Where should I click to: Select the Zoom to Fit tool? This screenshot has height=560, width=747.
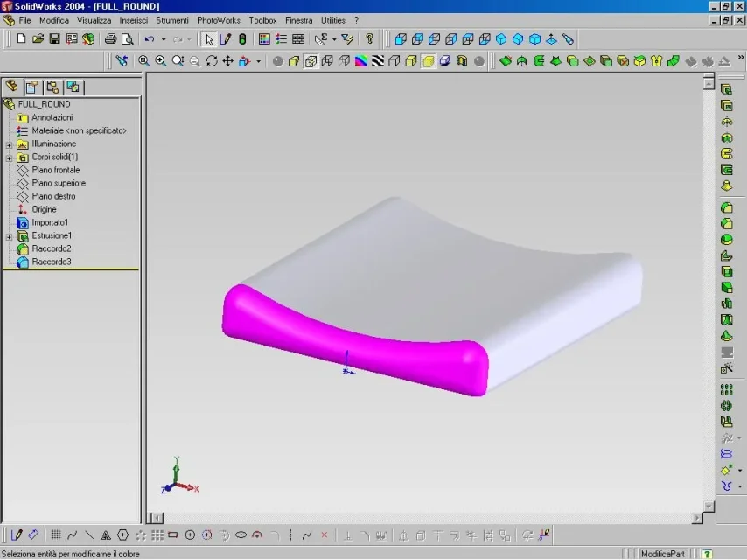click(143, 61)
